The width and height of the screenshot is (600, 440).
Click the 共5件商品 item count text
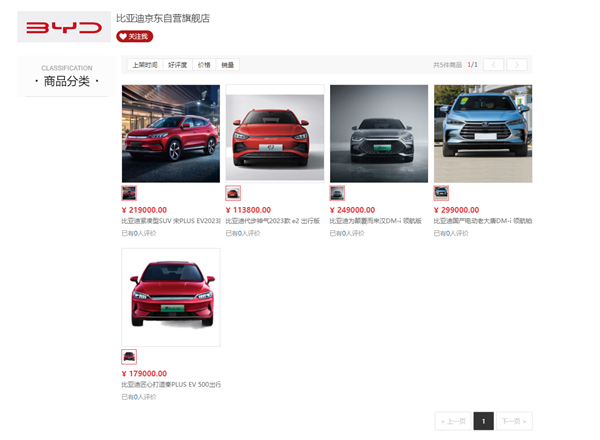point(447,65)
